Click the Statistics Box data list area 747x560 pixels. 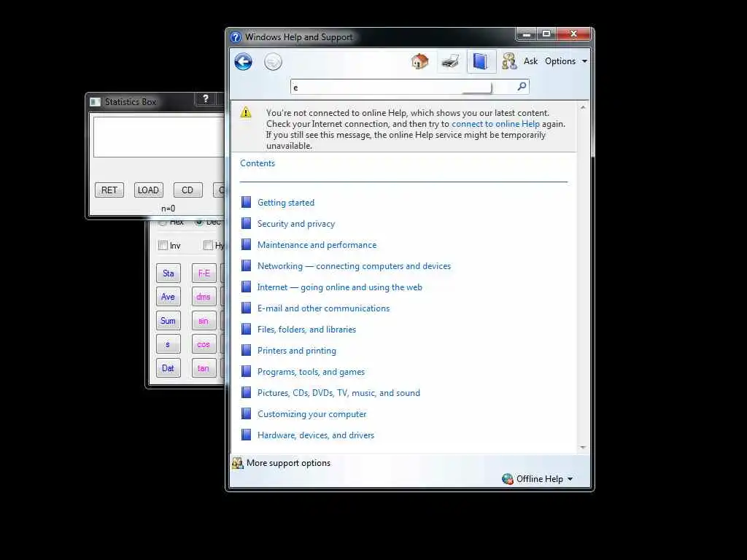159,136
